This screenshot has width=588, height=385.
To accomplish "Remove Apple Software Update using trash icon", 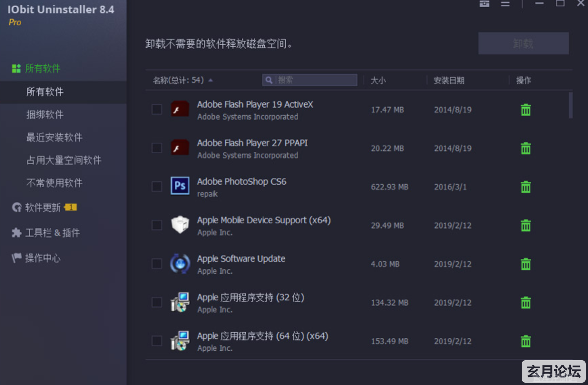I will [x=526, y=264].
